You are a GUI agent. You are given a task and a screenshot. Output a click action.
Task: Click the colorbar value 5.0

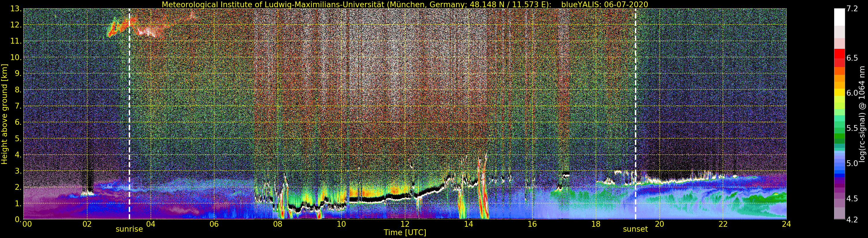click(x=852, y=163)
